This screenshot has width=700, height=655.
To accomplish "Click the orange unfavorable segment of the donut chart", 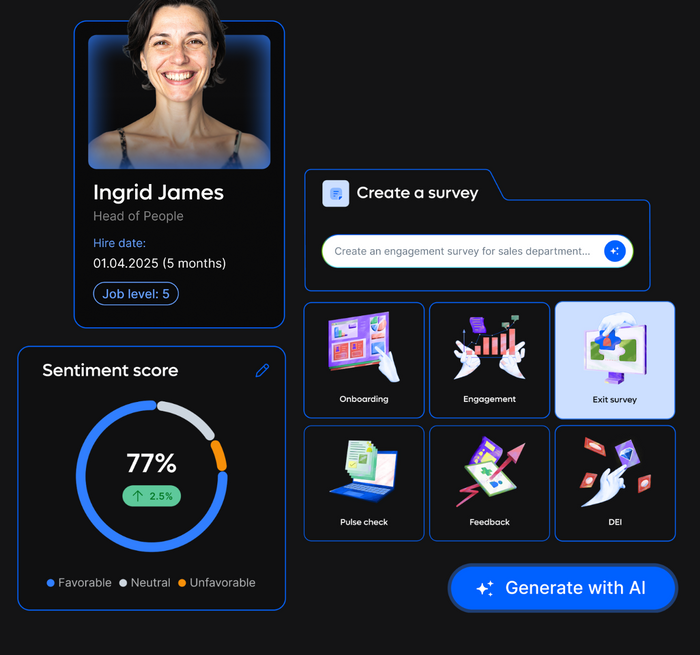I will tap(219, 455).
